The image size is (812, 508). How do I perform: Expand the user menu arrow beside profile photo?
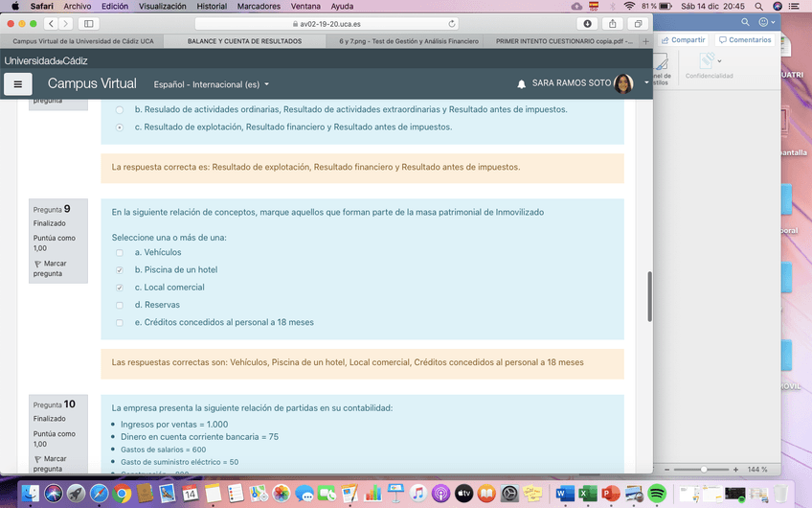click(646, 82)
